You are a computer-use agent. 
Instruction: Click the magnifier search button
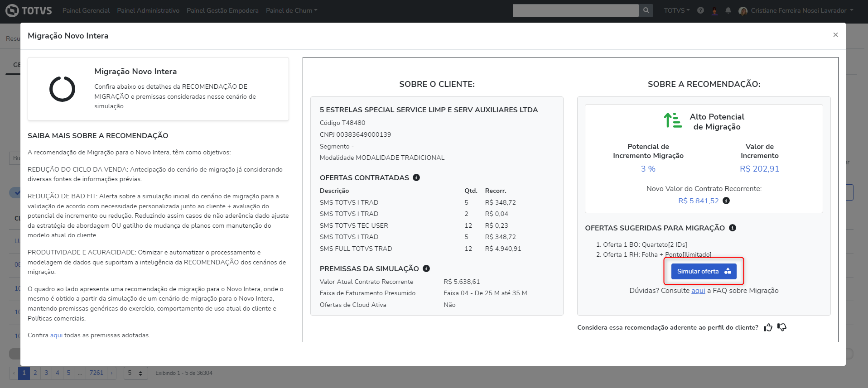point(646,10)
